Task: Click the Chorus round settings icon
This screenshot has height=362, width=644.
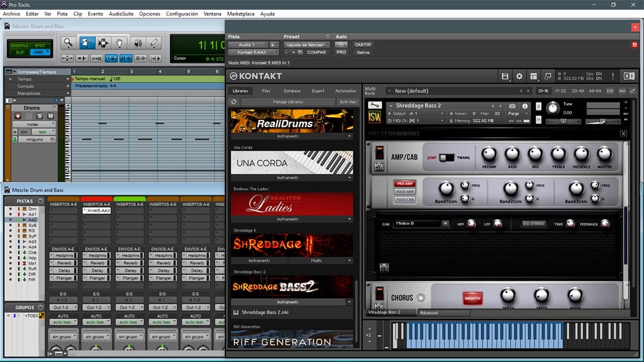Action: pos(421,298)
